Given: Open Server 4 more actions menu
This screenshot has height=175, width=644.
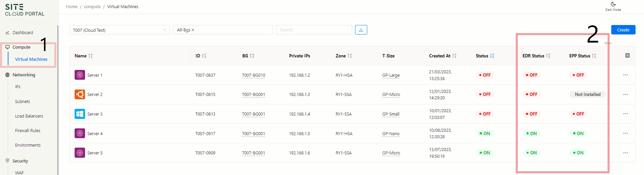Looking at the screenshot, I should point(625,133).
